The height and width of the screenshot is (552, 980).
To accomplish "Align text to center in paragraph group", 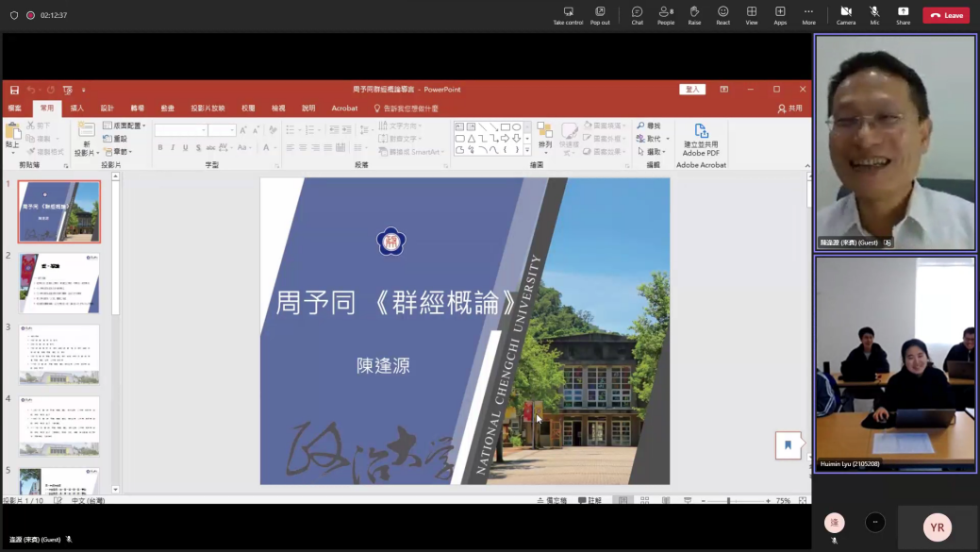I will coord(303,147).
